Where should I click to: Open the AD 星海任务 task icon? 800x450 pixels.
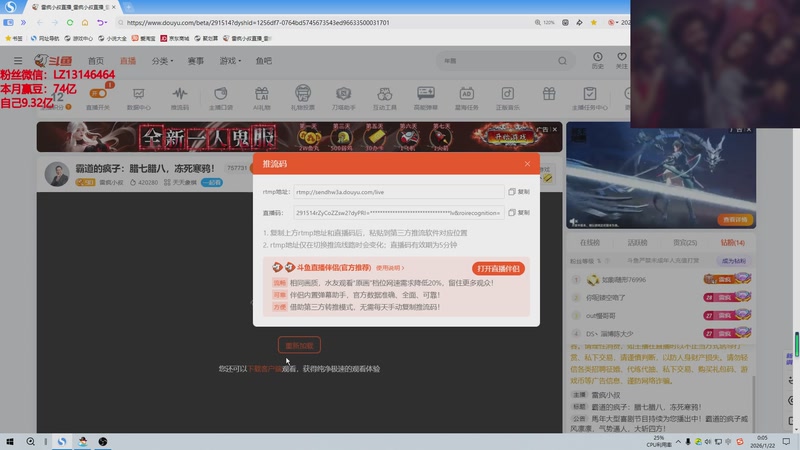(x=466, y=98)
